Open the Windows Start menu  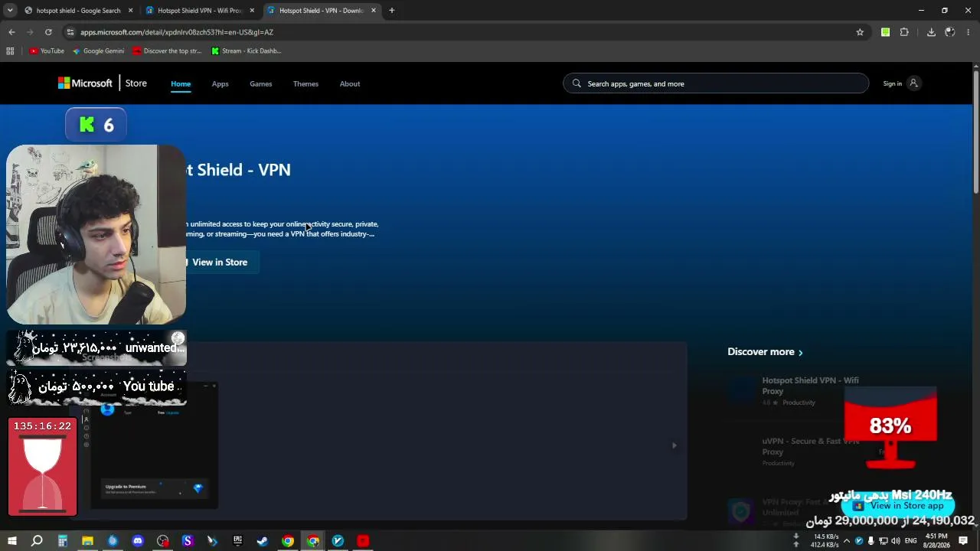tap(11, 541)
